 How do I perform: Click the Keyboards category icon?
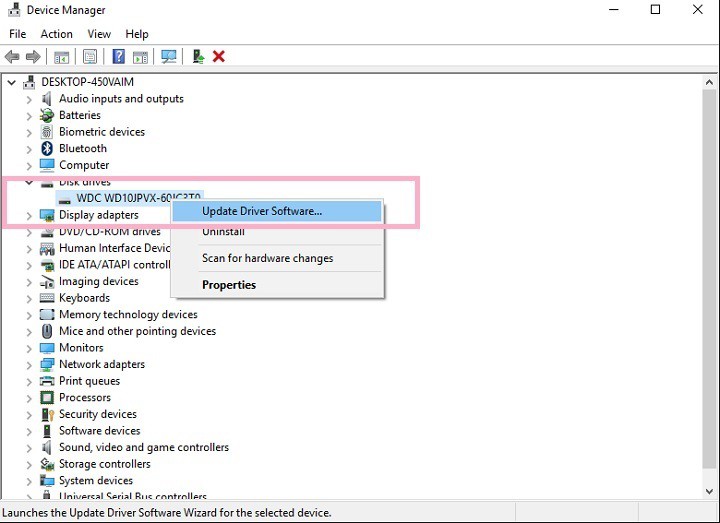point(47,298)
